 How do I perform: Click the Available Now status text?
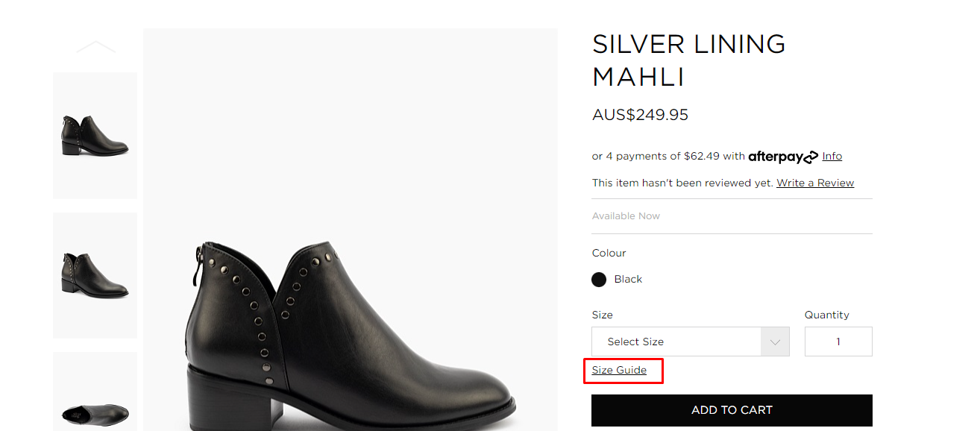pos(626,216)
